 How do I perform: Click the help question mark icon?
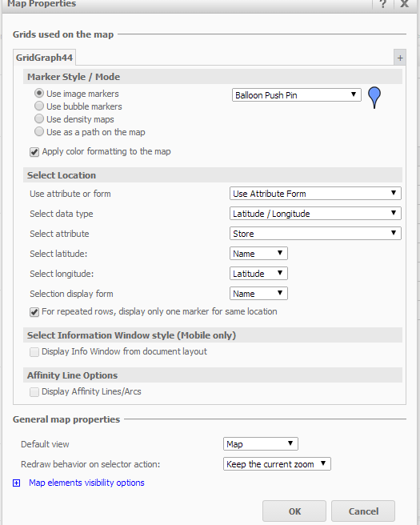(x=383, y=4)
